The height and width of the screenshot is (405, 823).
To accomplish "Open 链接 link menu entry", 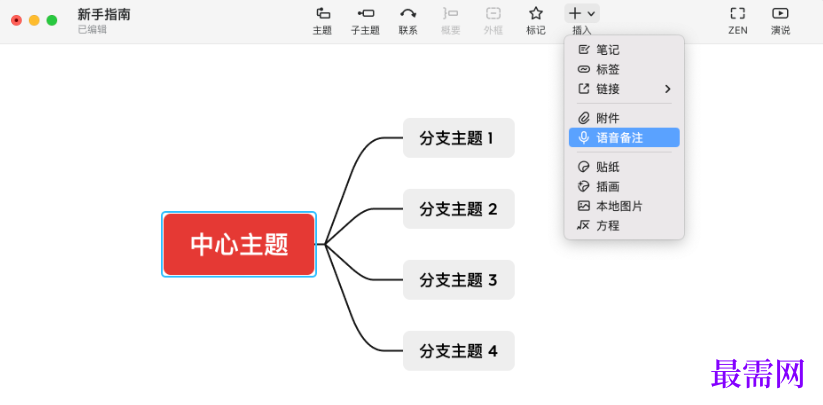I will tap(624, 89).
